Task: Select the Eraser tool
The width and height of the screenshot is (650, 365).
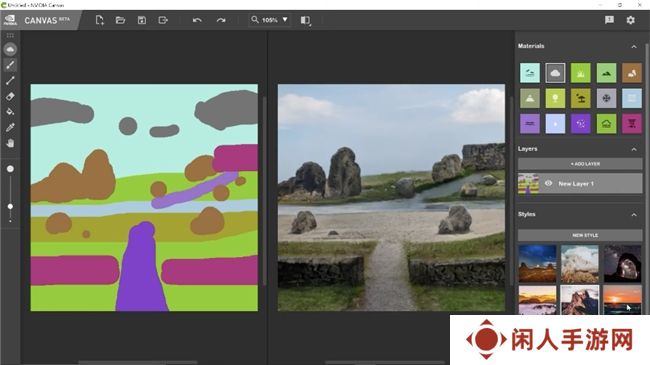Action: click(x=10, y=96)
